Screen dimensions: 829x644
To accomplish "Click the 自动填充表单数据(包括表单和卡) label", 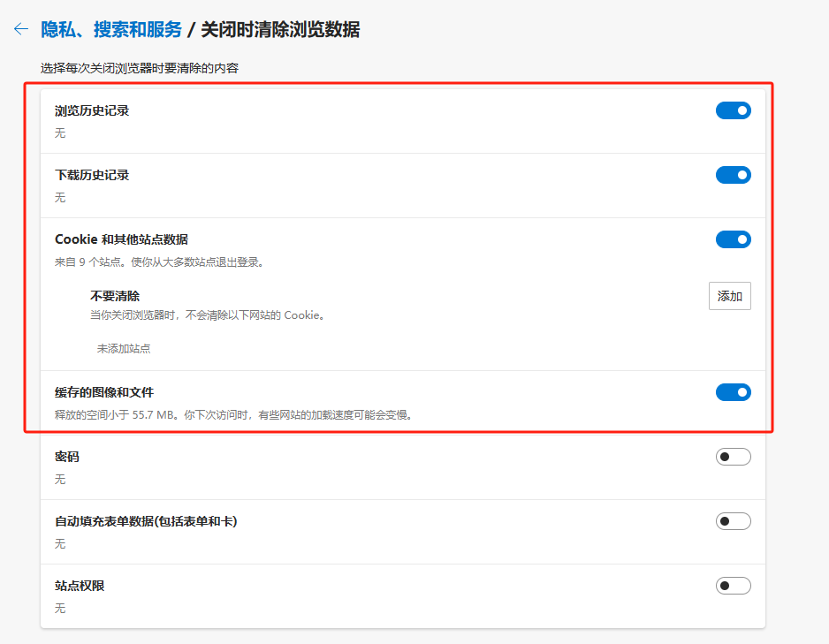I will (146, 521).
